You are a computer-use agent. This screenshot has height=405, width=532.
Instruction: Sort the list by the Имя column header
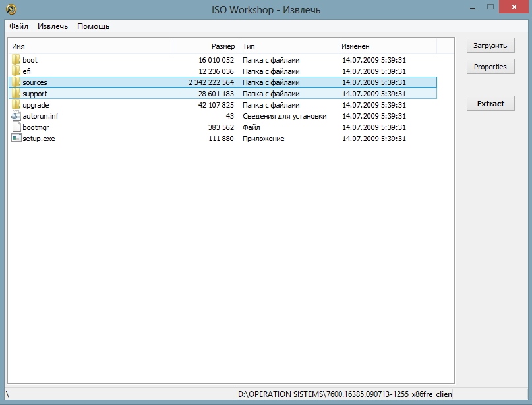pos(90,46)
